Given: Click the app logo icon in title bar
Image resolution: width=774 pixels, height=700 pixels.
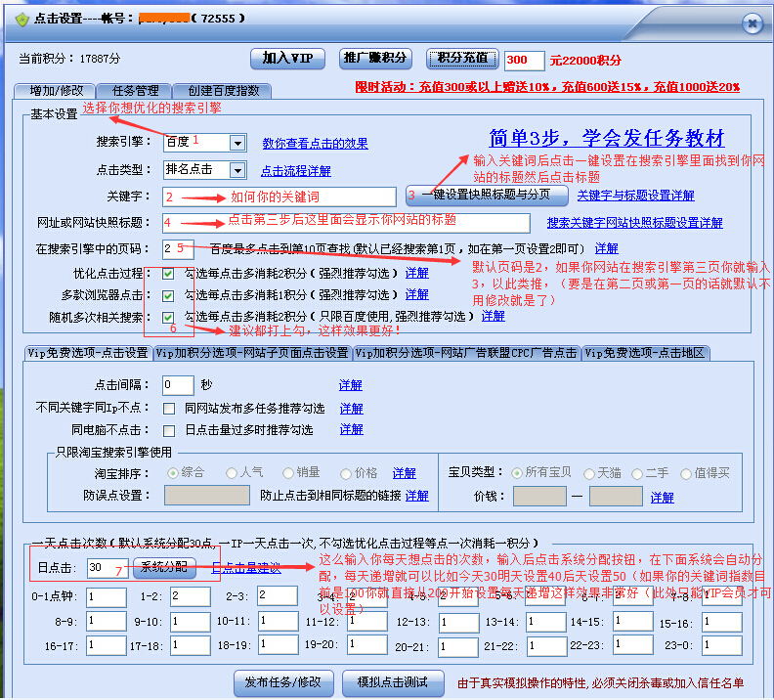Looking at the screenshot, I should pos(21,20).
